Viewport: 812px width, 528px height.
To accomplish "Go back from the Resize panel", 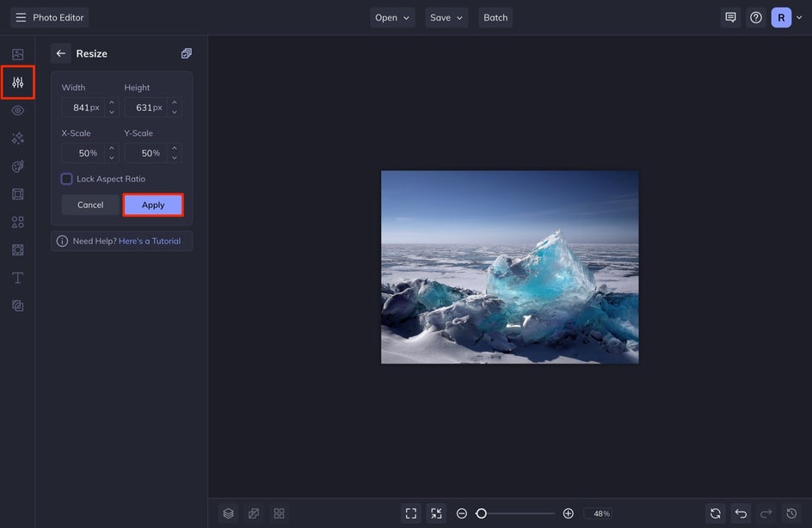I will click(x=60, y=53).
